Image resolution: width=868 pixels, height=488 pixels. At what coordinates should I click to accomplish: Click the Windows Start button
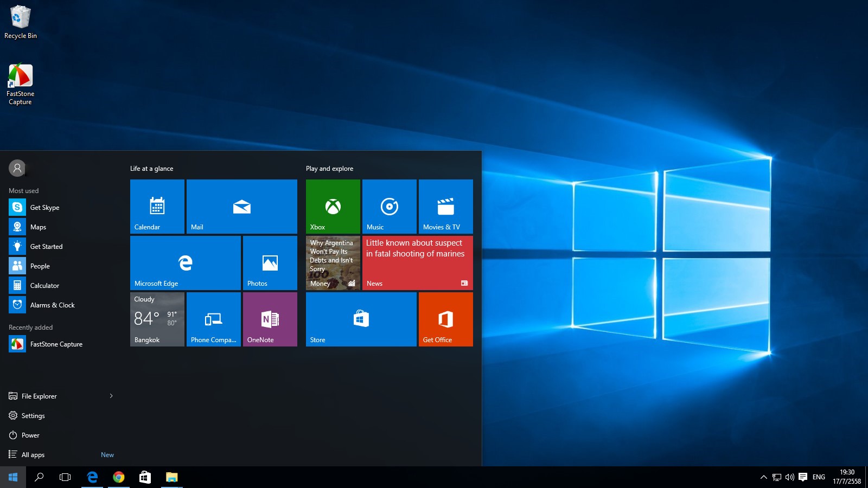pyautogui.click(x=13, y=477)
